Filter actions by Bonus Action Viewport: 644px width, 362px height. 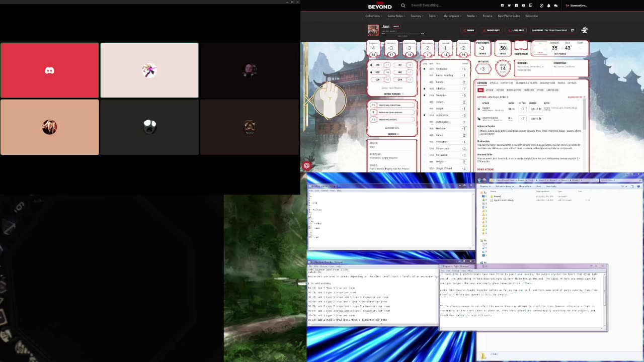514,90
